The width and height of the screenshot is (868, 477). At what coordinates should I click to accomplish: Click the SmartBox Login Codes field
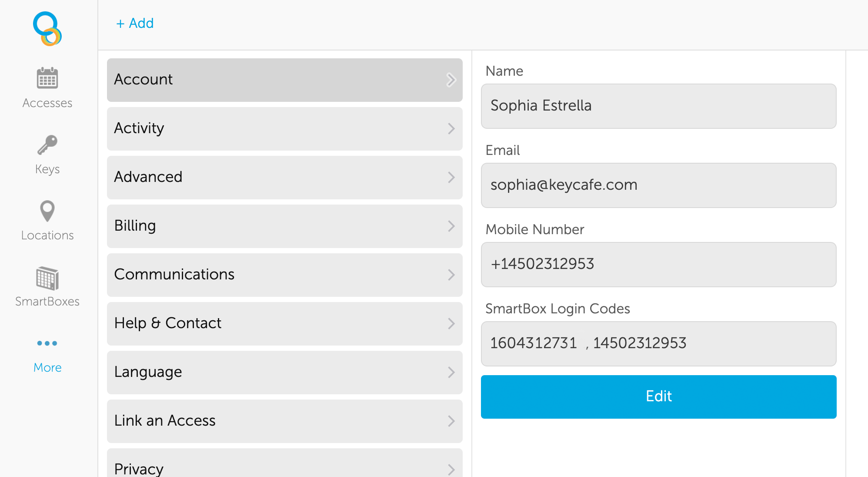658,344
